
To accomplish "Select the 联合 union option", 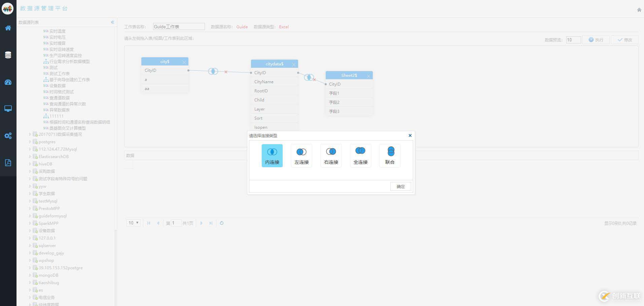I will click(x=390, y=155).
